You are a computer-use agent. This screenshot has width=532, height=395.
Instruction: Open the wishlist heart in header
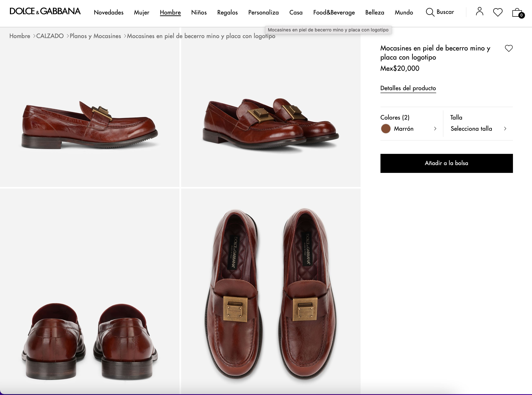click(x=498, y=12)
